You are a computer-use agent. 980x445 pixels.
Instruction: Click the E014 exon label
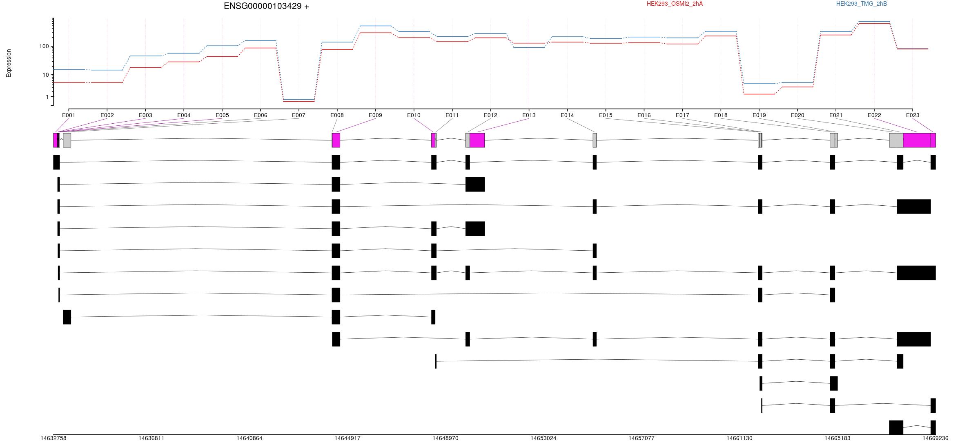[x=567, y=115]
